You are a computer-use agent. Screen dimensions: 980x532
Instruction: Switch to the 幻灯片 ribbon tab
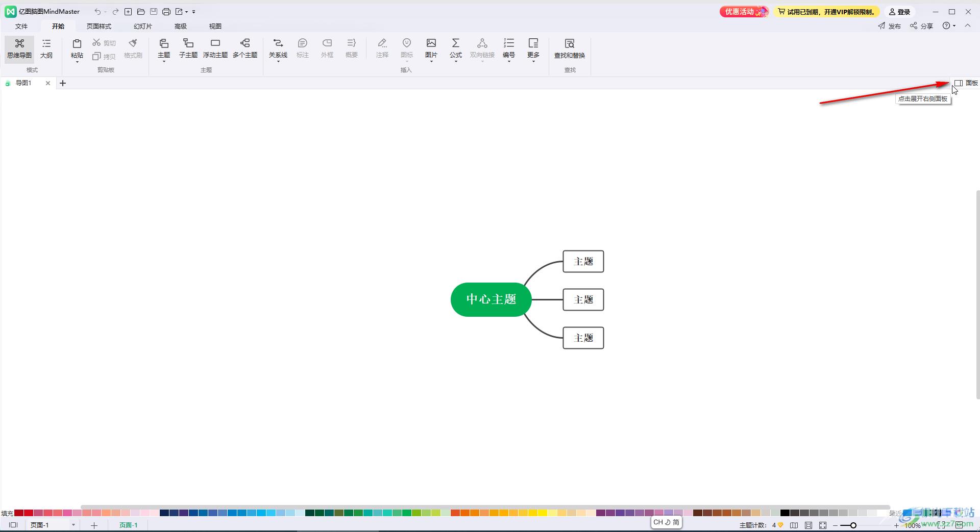pos(143,26)
